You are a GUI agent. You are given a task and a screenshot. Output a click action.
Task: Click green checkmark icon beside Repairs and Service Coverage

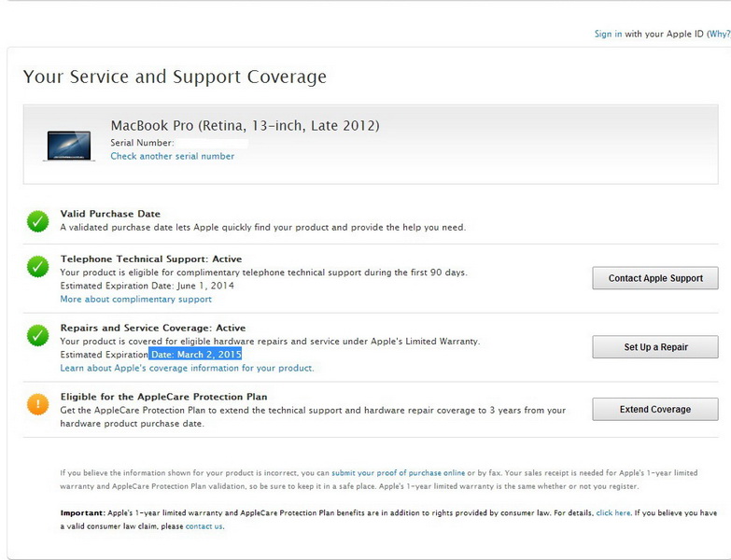point(37,335)
